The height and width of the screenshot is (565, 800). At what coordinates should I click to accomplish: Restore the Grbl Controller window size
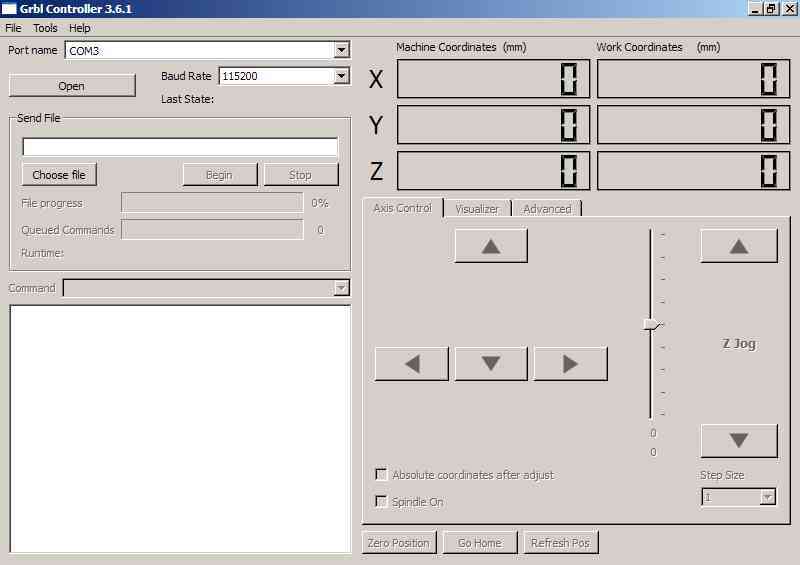coord(771,9)
